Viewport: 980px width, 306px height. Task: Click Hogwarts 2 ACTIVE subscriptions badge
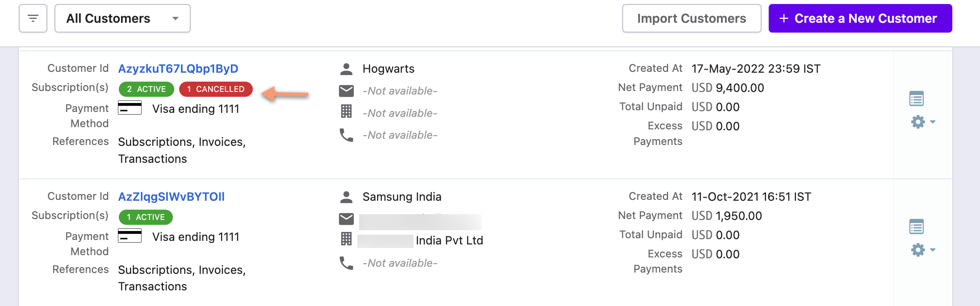point(146,89)
